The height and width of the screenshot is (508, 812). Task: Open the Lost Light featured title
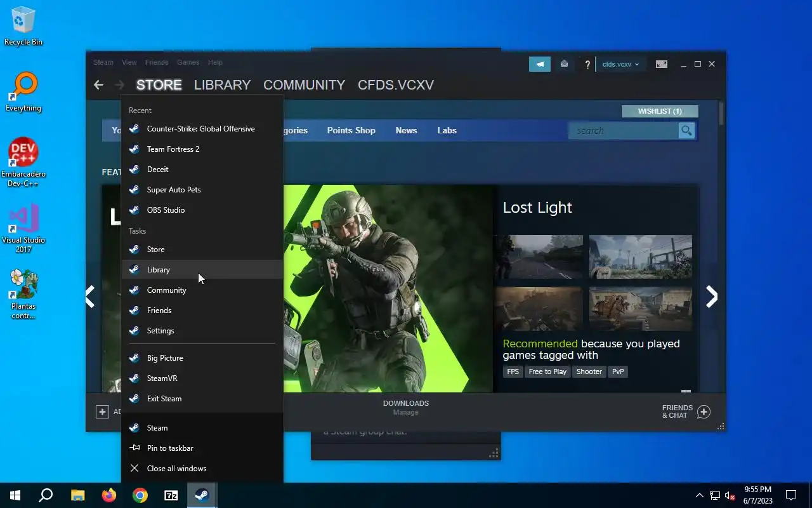click(537, 208)
